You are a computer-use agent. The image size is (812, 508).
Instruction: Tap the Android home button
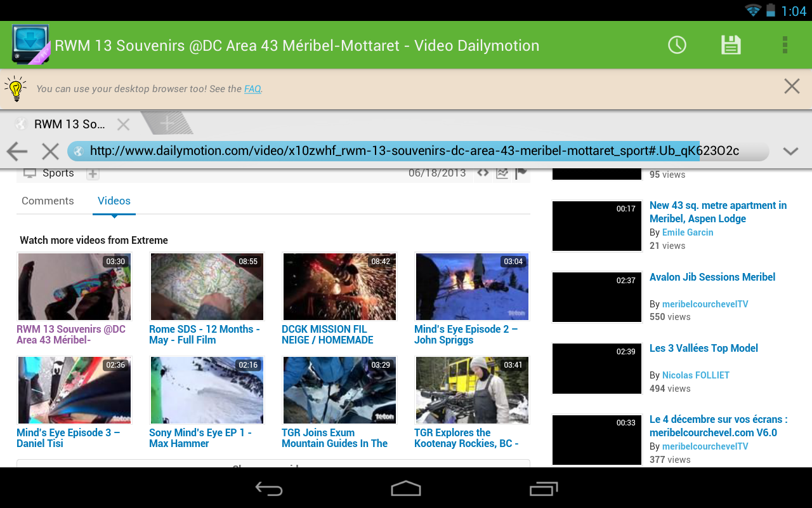[x=406, y=488]
